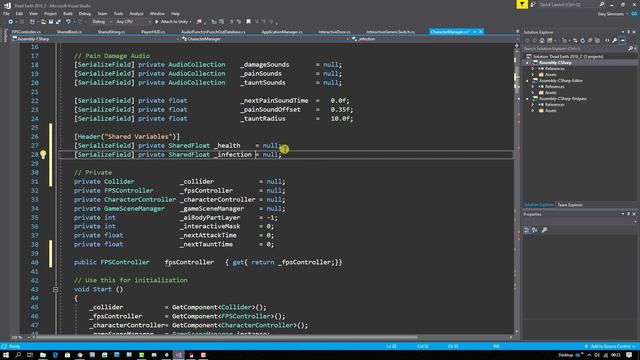The image size is (640, 360).
Task: Click the Navigate Backward arrow icon
Action: pos(11,22)
